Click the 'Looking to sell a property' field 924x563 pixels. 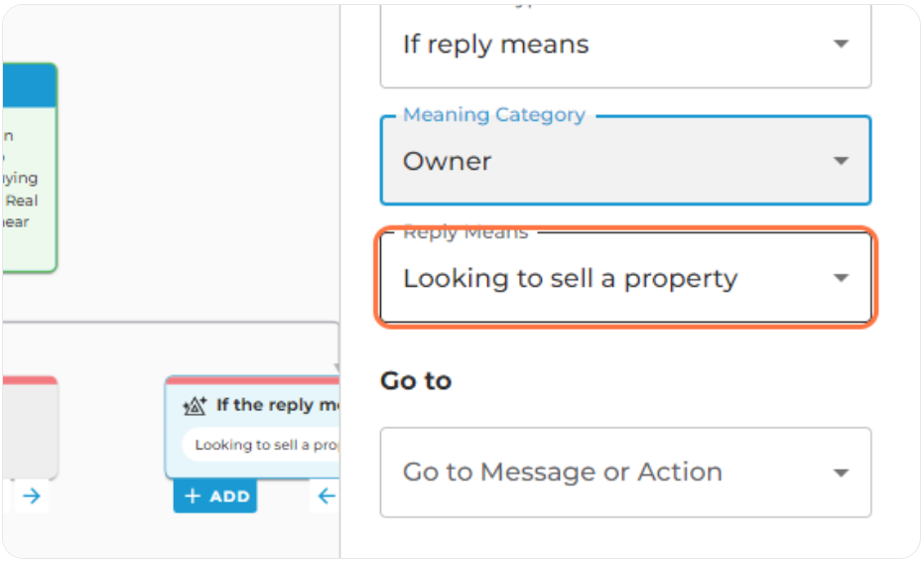pyautogui.click(x=625, y=278)
